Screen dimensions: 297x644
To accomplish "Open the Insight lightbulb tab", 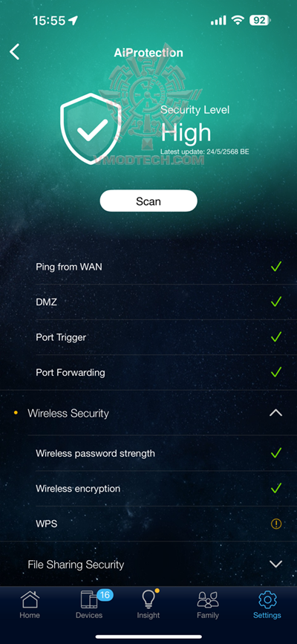I will (148, 605).
